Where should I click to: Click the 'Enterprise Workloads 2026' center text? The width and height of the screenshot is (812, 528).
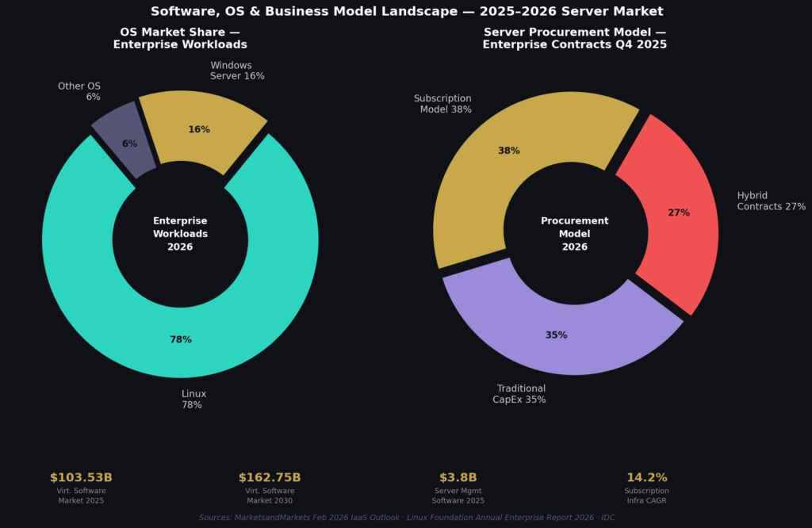[180, 234]
